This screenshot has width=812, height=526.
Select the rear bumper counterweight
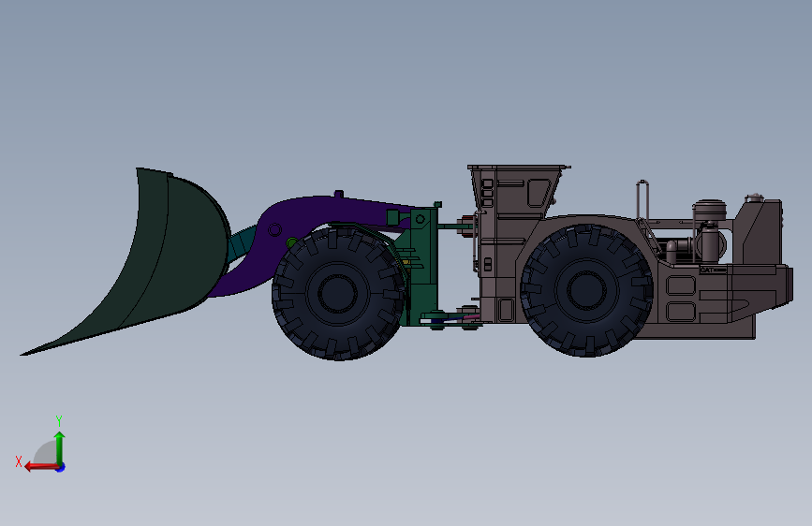click(x=761, y=290)
